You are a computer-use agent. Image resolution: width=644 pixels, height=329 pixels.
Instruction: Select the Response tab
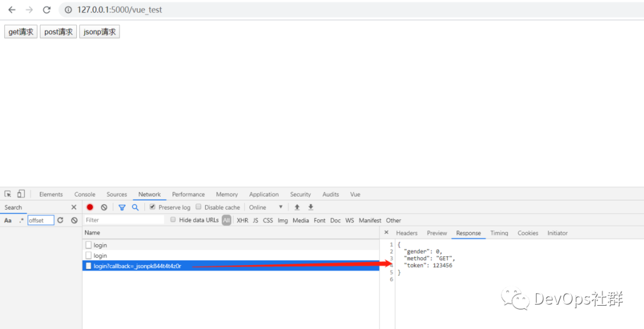coord(468,233)
